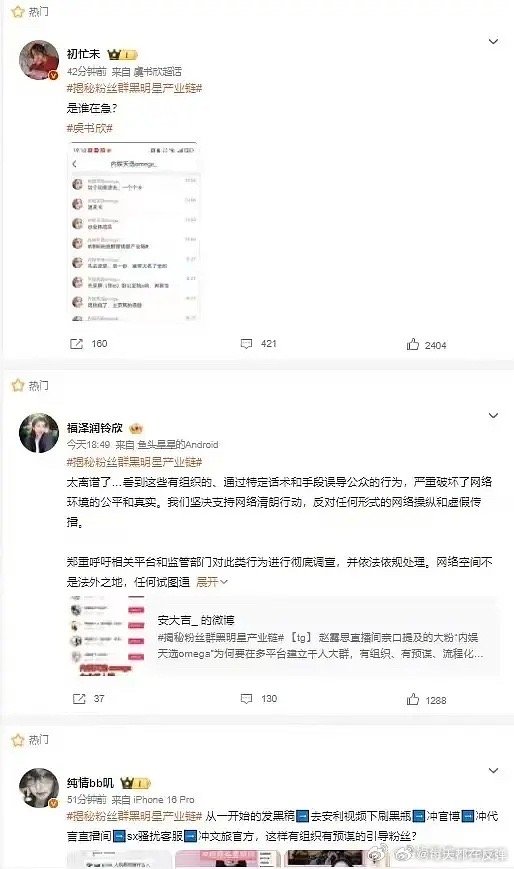The height and width of the screenshot is (869, 514).
Task: Repost the 福泽润铃欣 post with 37 shares
Action: (88, 698)
